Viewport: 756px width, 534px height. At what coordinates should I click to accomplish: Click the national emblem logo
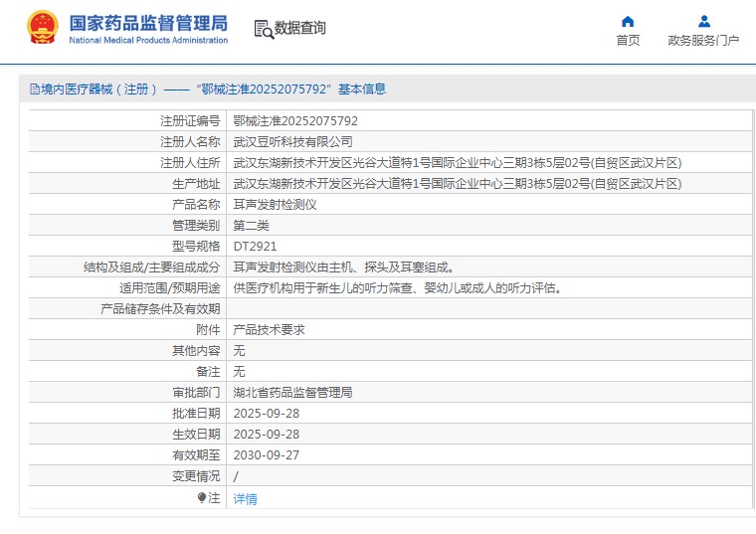(x=43, y=28)
